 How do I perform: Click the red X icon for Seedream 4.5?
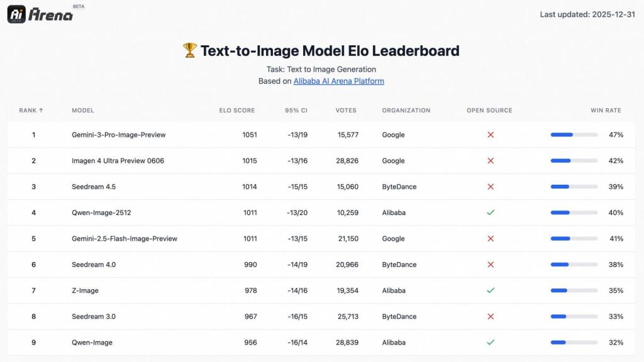coord(491,187)
